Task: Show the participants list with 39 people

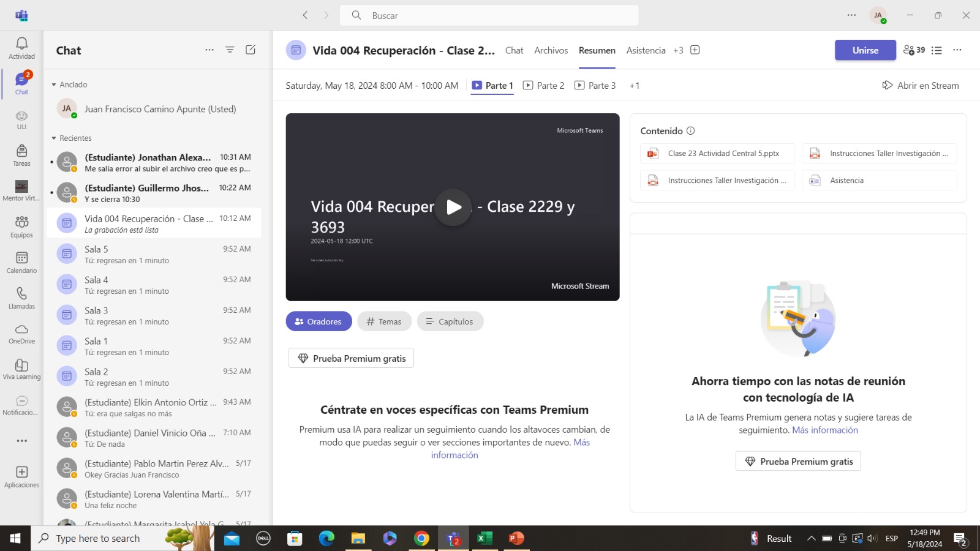Action: coord(914,50)
